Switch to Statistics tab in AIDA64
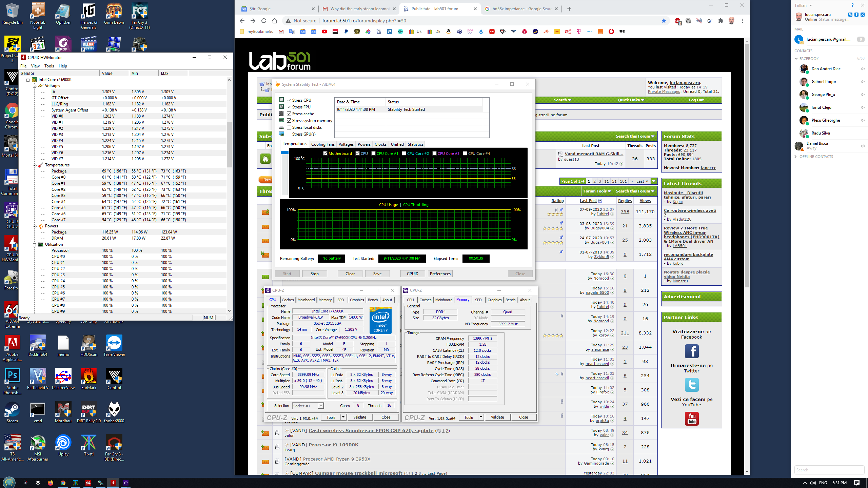Viewport: 868px width, 488px height. tap(415, 144)
